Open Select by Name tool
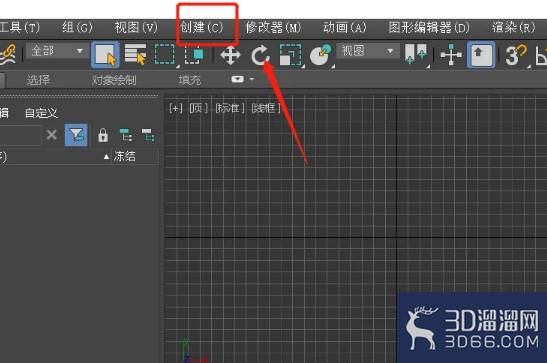Image resolution: width=547 pixels, height=363 pixels. (135, 55)
